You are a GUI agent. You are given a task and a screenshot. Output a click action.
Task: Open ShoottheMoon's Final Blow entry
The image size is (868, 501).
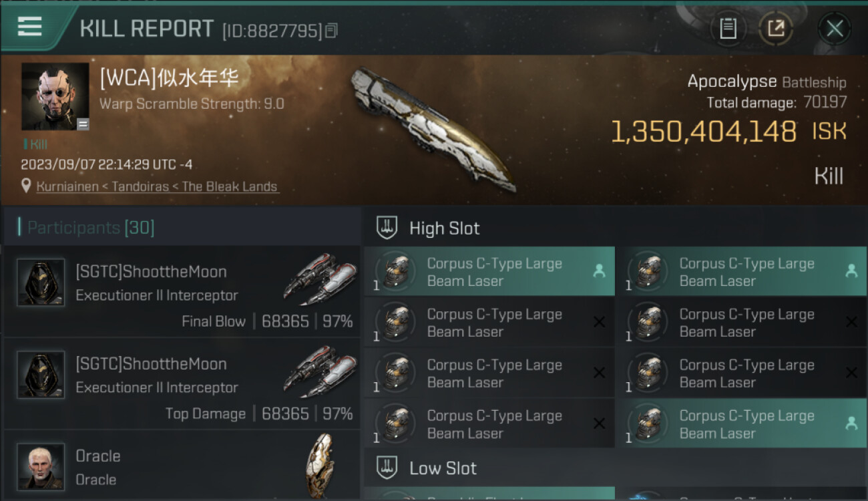coord(182,292)
